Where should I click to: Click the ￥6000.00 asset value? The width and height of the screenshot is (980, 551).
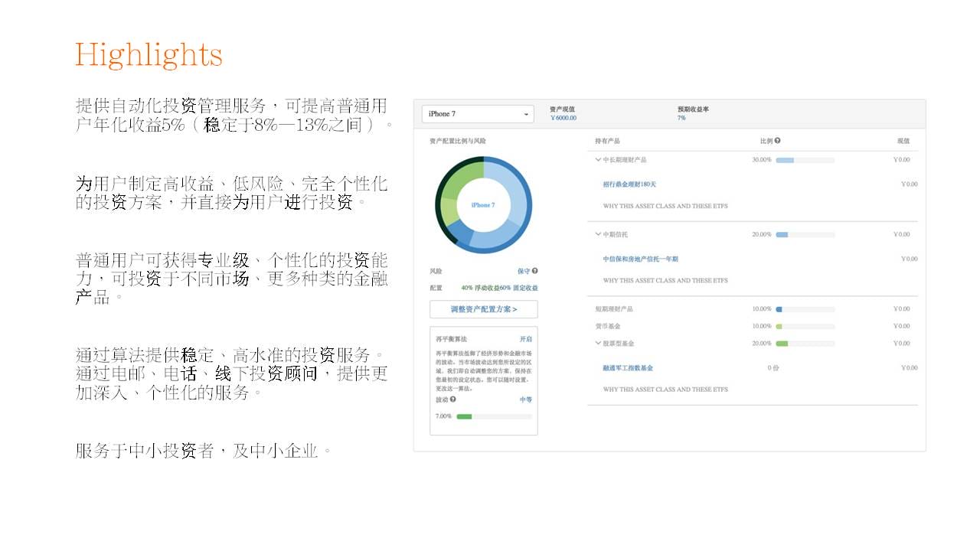pyautogui.click(x=563, y=118)
